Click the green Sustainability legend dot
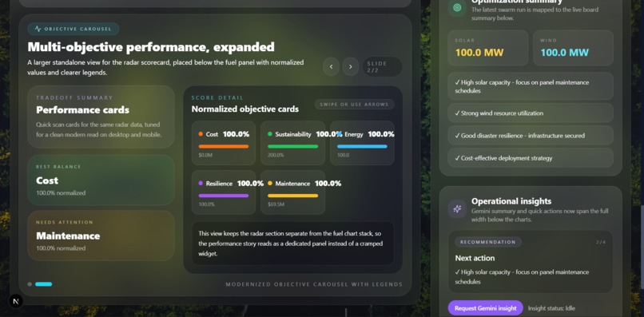644x317 pixels. coord(270,134)
